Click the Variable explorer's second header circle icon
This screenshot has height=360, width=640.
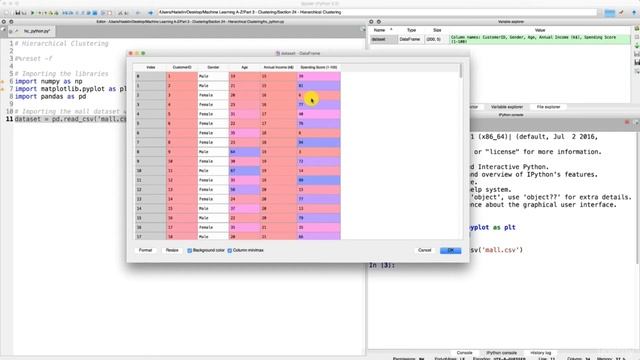pos(379,22)
